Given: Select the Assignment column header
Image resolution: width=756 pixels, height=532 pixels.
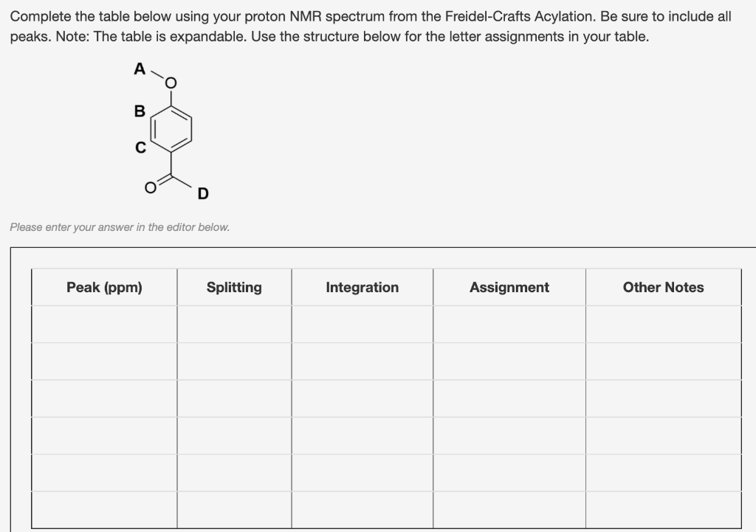Looking at the screenshot, I should tap(509, 287).
